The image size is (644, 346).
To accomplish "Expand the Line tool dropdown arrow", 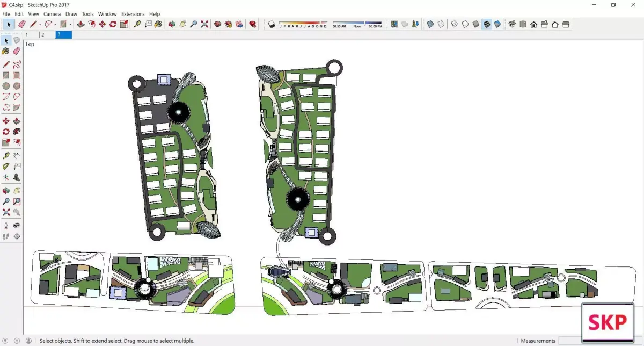I will pyautogui.click(x=40, y=25).
